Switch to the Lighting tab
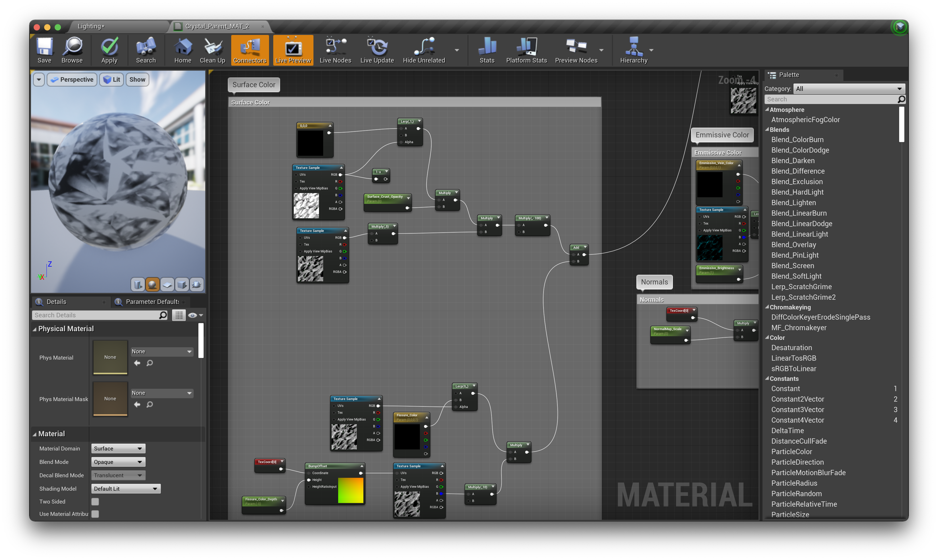The width and height of the screenshot is (938, 560). coord(91,27)
